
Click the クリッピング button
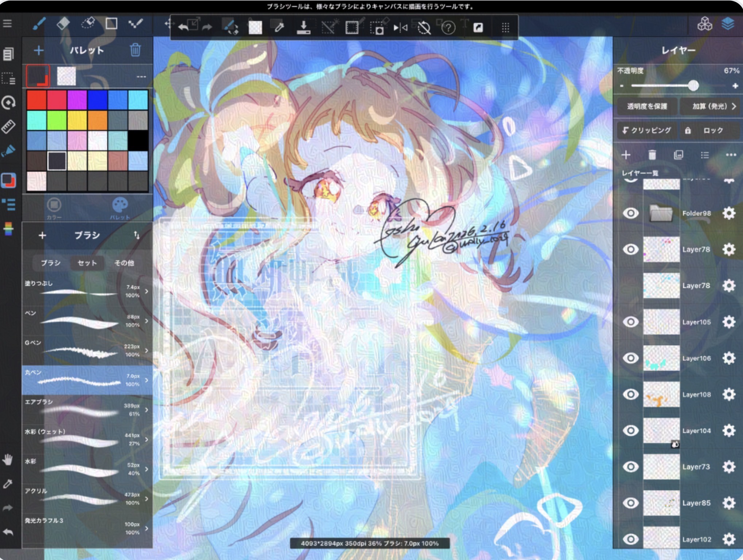[x=647, y=130]
